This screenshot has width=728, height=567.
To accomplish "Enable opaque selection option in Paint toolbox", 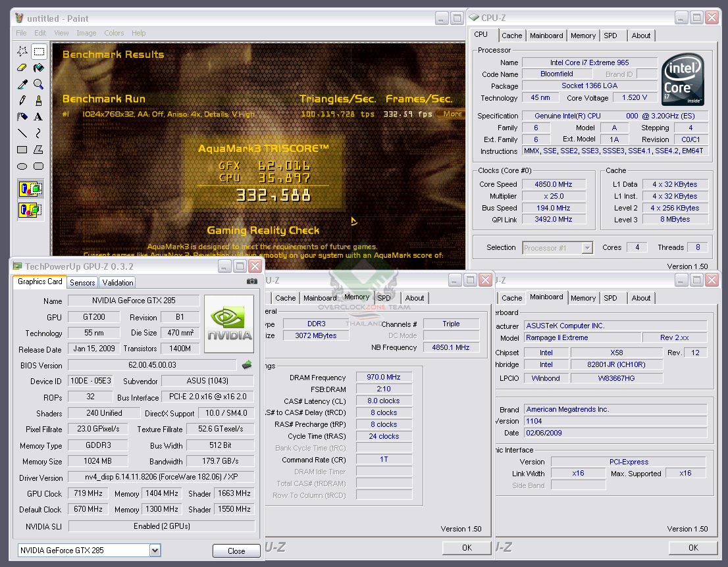I will pos(31,189).
